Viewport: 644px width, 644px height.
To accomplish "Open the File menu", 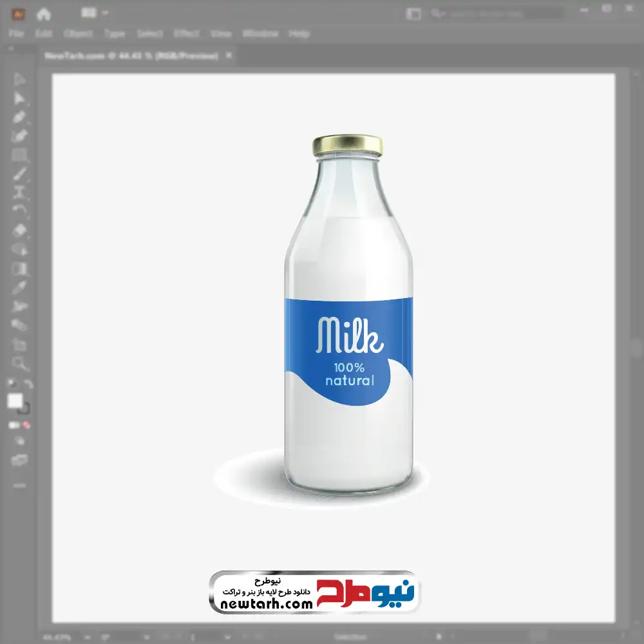I will (x=16, y=33).
